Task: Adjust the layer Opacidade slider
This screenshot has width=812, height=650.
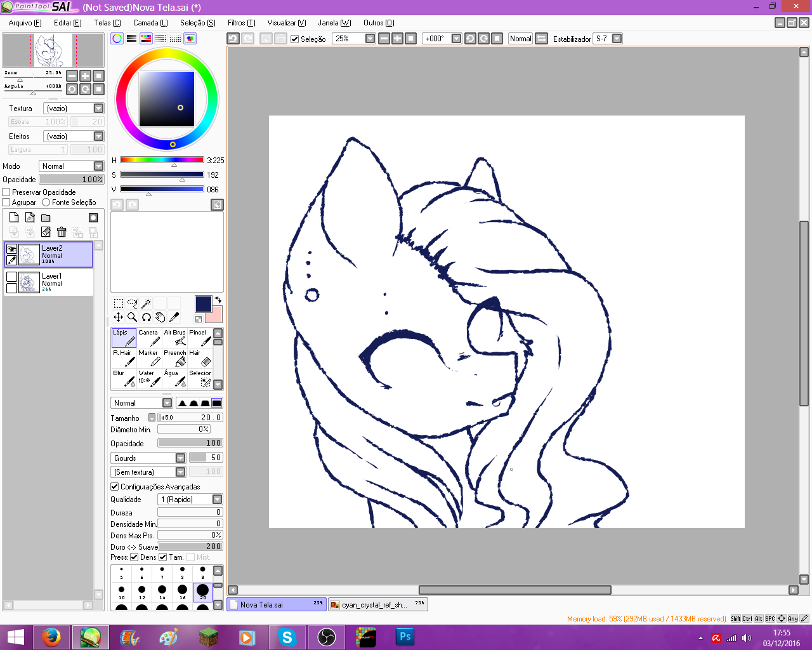Action: [72, 180]
